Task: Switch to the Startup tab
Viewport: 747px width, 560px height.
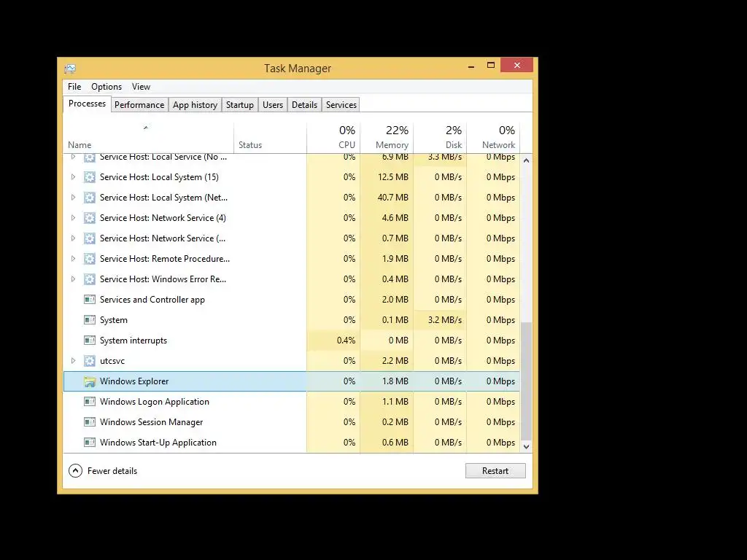Action: point(239,105)
